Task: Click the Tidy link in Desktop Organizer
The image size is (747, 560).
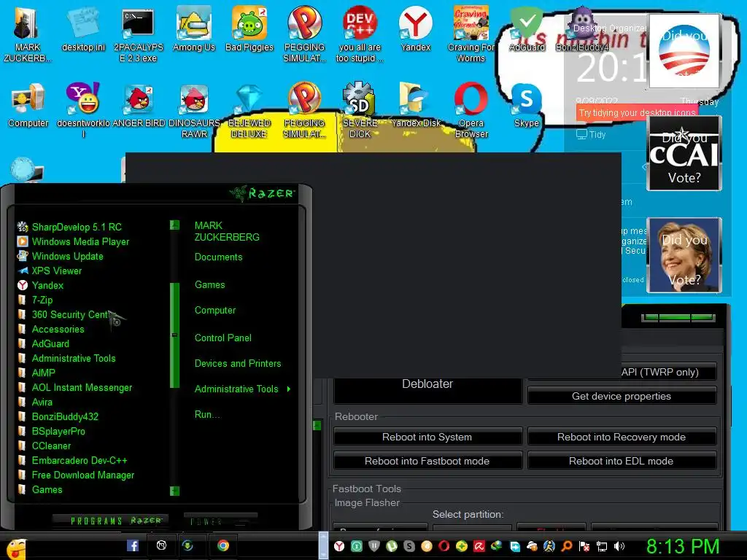Action: 591,135
